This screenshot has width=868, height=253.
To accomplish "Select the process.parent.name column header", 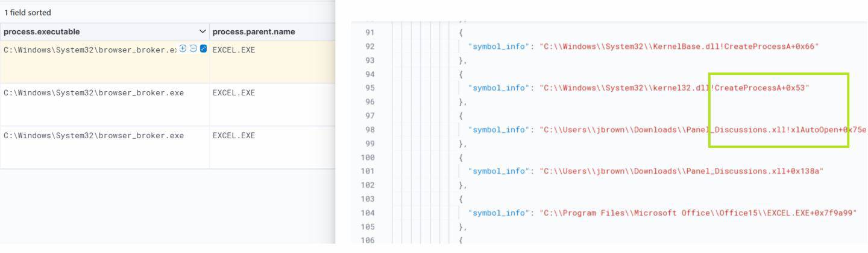I will 254,31.
